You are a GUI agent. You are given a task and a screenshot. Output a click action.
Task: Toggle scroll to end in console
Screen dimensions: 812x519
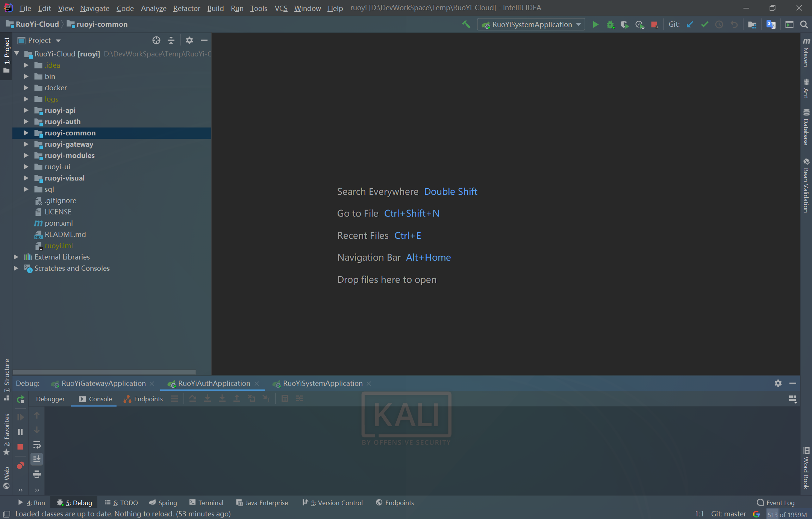click(x=37, y=459)
